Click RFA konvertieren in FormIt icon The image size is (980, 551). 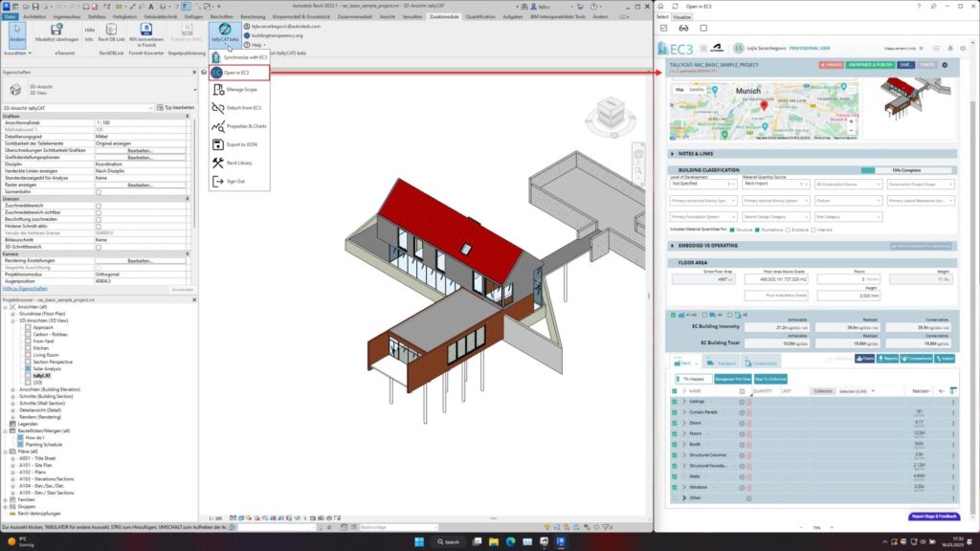click(x=146, y=33)
